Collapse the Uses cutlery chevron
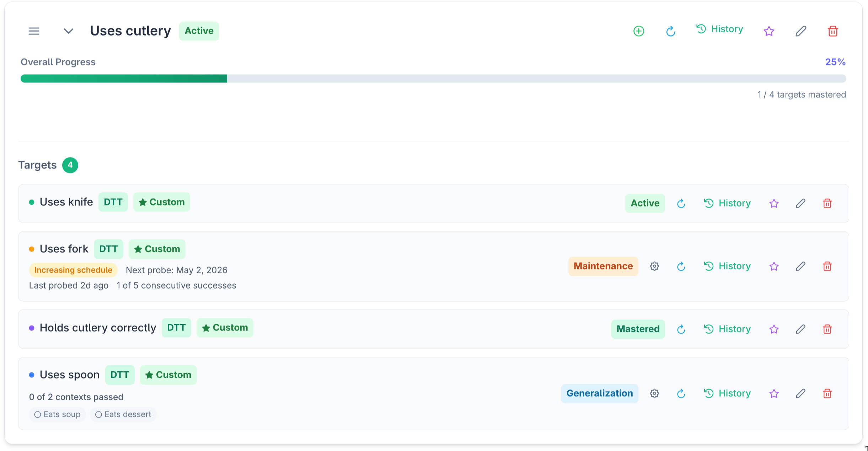 click(x=68, y=31)
